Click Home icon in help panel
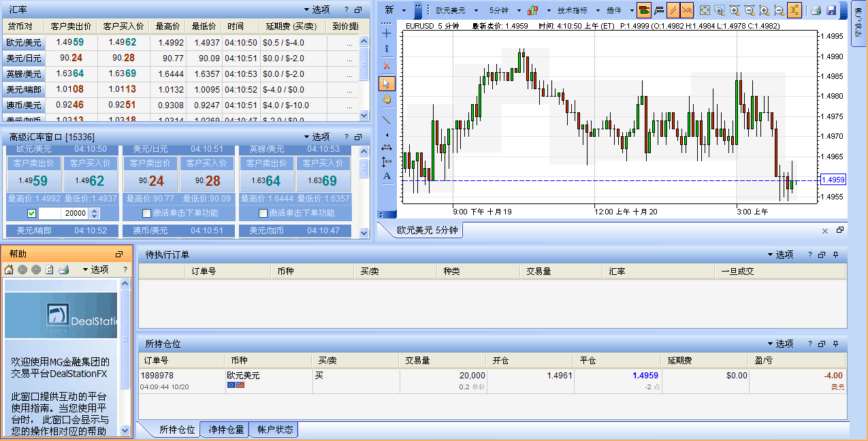868x441 pixels. (x=9, y=269)
